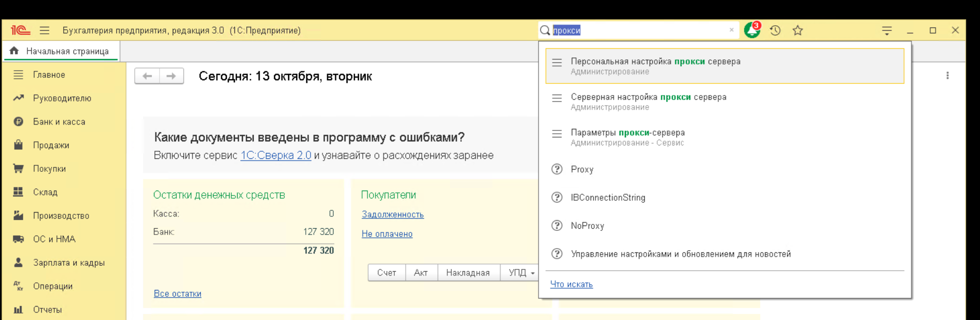Click the search magnifier icon
This screenshot has height=320, width=980.
click(545, 31)
